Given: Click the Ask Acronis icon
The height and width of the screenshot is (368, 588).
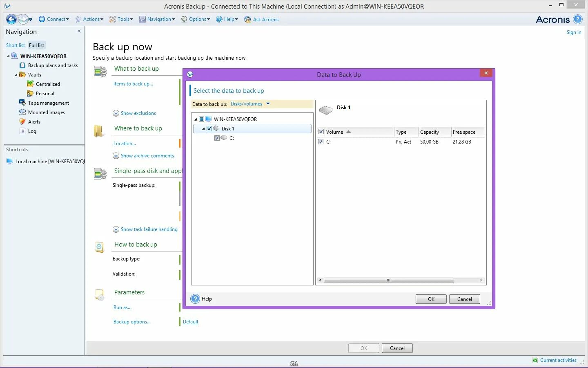Looking at the screenshot, I should pos(247,19).
